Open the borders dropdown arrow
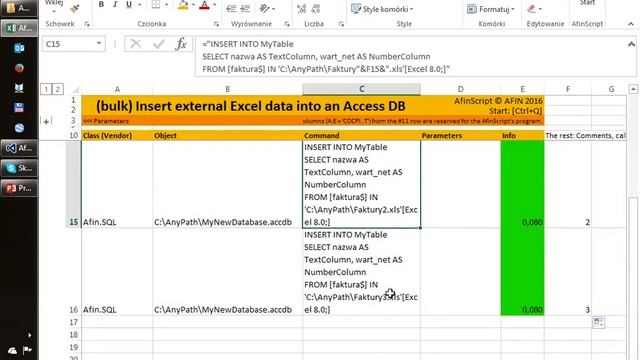The height and width of the screenshot is (360, 640). coord(166,5)
